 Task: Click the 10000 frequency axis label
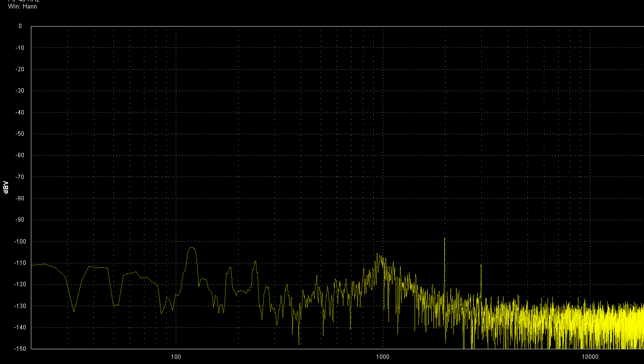point(590,357)
